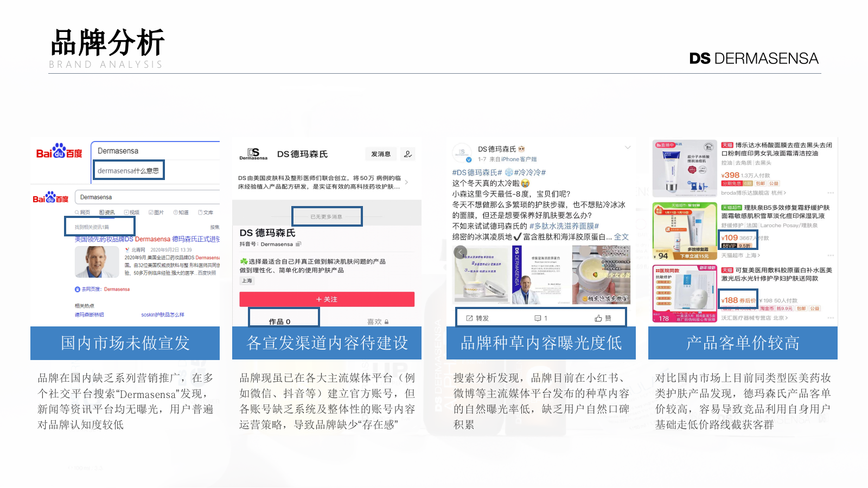Open the related topic 'soskin护肤品怎么样'

click(163, 314)
